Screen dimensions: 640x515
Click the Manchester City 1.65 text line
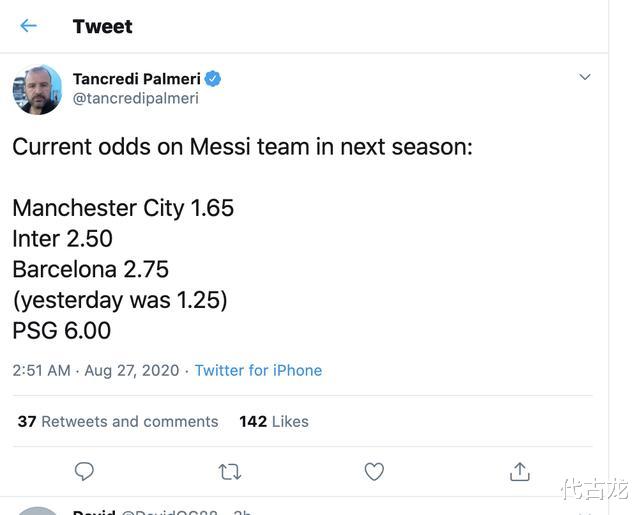tap(123, 208)
